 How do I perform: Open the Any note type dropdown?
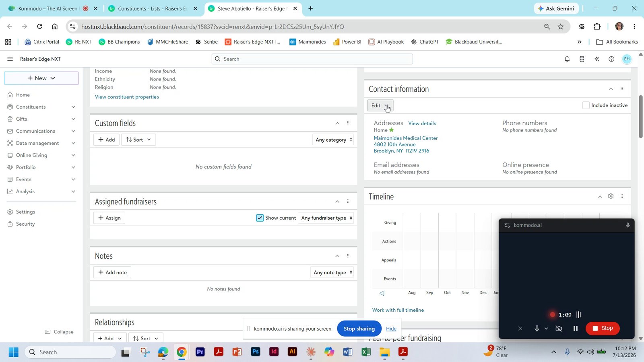click(x=332, y=272)
